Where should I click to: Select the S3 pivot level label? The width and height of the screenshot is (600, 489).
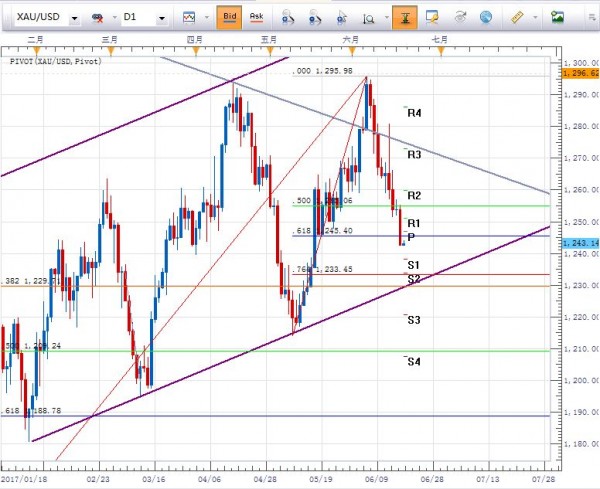coord(414,320)
